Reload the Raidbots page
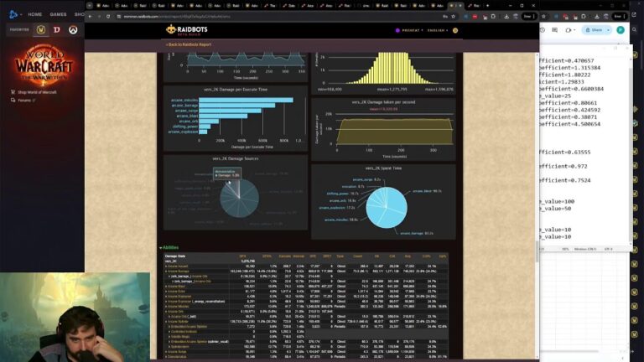The image size is (644, 362). [x=108, y=17]
